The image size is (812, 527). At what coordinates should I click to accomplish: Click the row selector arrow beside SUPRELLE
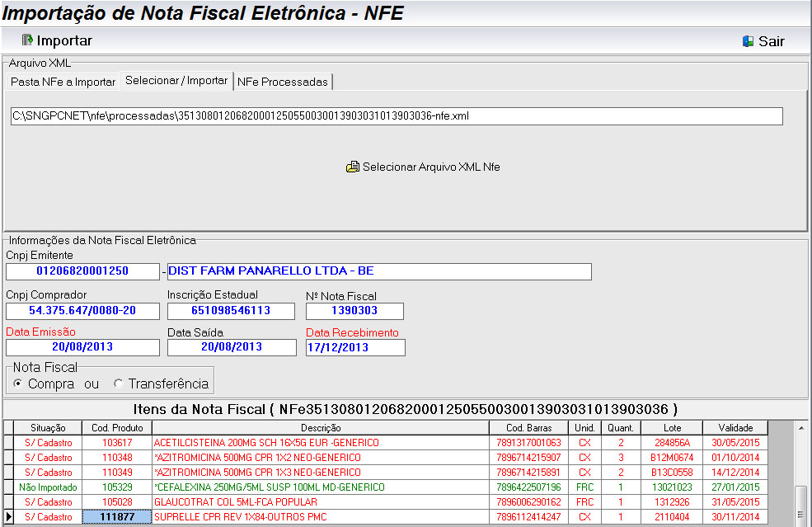click(x=8, y=517)
